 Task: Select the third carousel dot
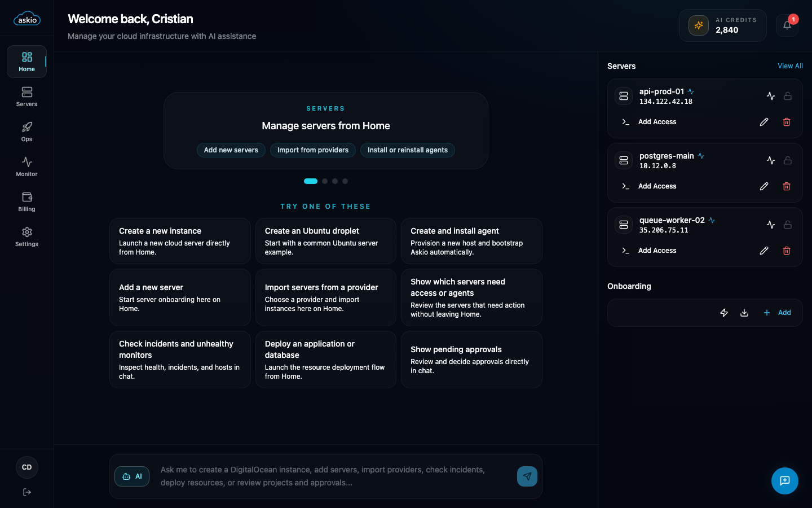pos(335,181)
